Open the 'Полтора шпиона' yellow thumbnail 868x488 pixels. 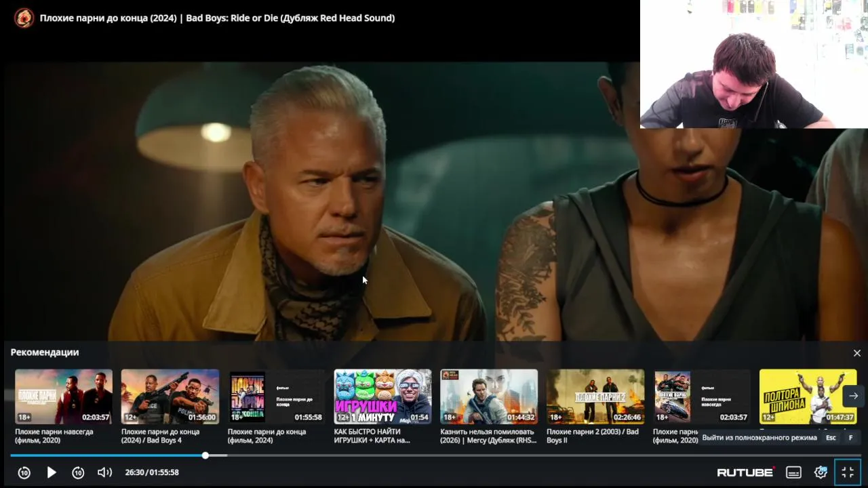tap(808, 396)
